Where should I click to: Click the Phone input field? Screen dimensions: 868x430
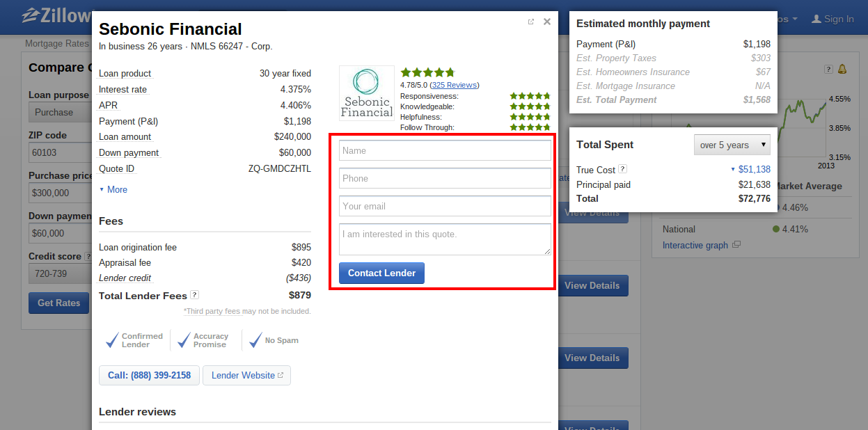(445, 178)
